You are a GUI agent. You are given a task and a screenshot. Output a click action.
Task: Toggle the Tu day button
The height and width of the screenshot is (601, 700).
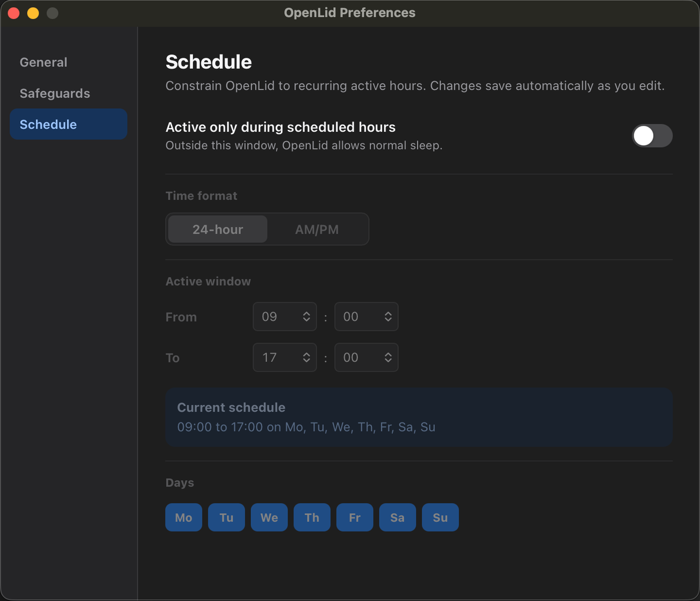coord(227,517)
